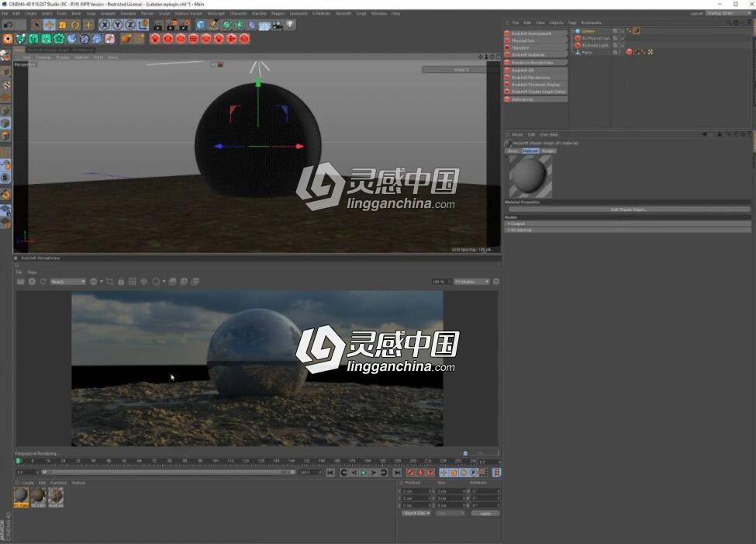Open the Render menu in menu bar
This screenshot has height=544, width=756.
click(x=147, y=13)
